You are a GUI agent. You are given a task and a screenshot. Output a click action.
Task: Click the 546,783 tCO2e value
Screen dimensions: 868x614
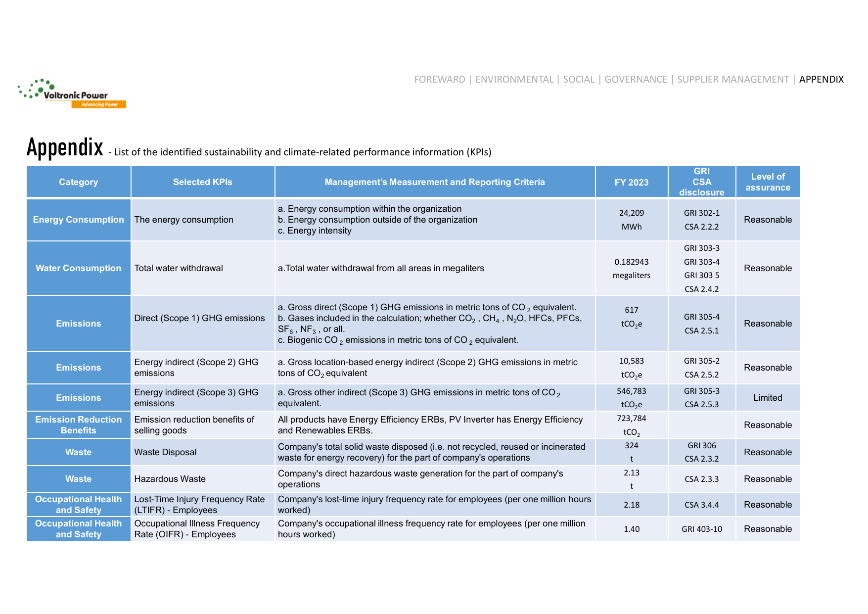pyautogui.click(x=632, y=398)
